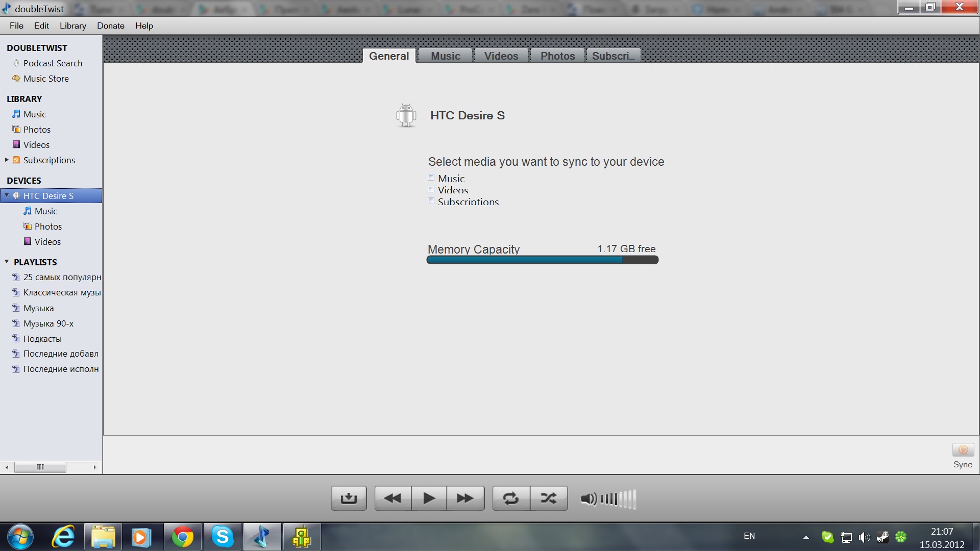980x551 pixels.
Task: Mute using the speaker volume icon
Action: point(588,498)
